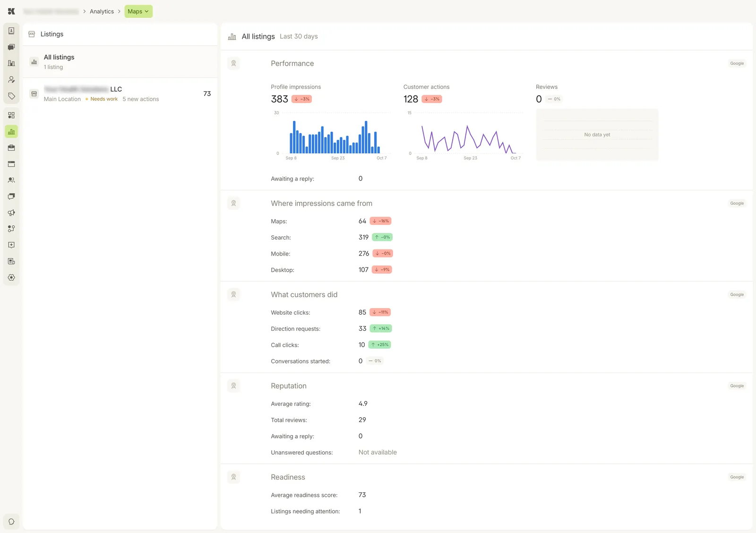Select the All listings row
The image size is (756, 533).
tap(120, 62)
